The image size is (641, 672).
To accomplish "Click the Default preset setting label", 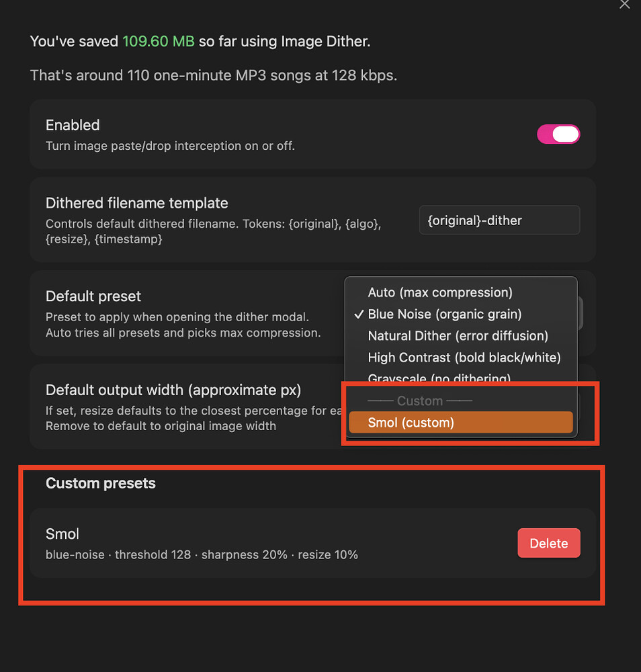I will coord(93,296).
